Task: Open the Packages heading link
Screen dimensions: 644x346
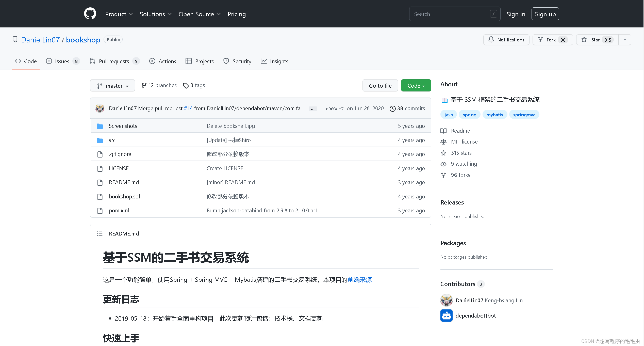Action: point(453,243)
